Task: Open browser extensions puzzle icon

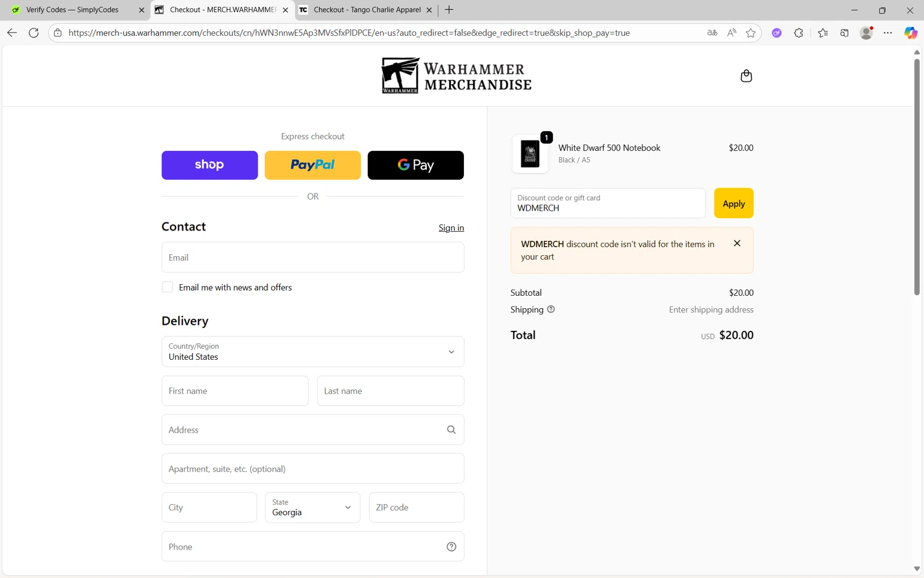Action: click(x=798, y=33)
